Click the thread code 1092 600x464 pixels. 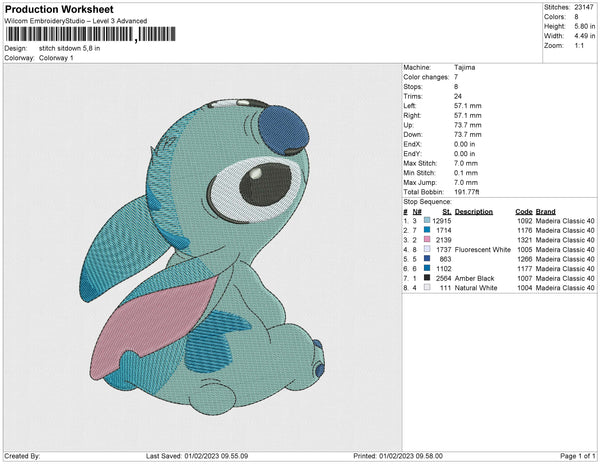point(525,221)
